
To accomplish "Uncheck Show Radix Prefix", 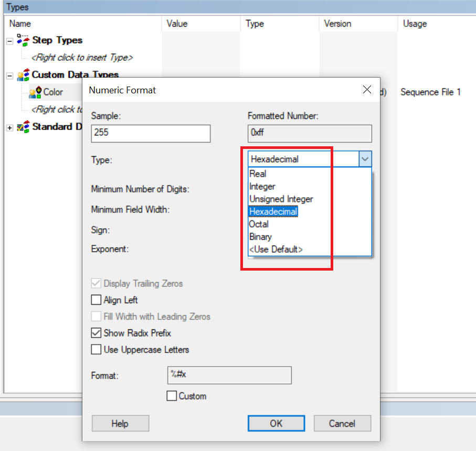I will click(96, 333).
